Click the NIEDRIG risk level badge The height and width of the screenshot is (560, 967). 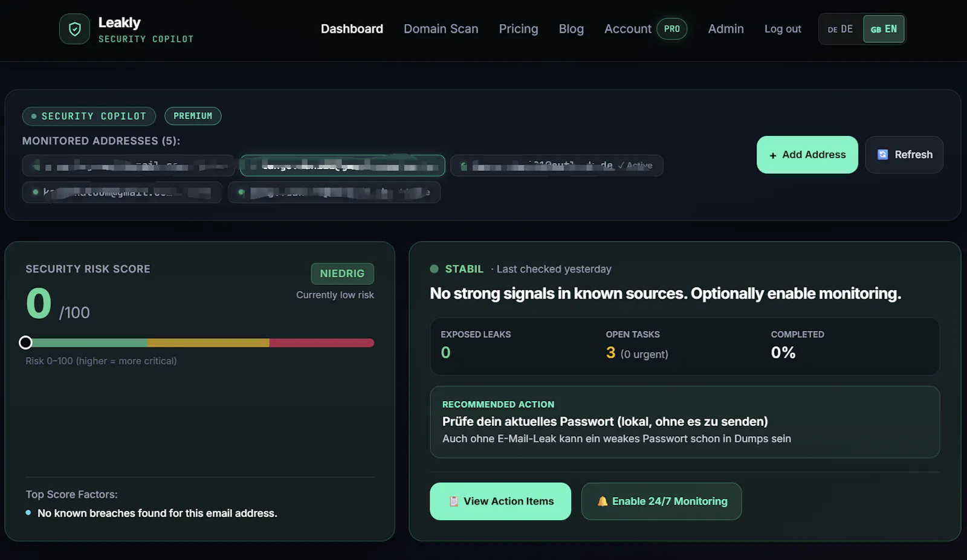pyautogui.click(x=342, y=274)
